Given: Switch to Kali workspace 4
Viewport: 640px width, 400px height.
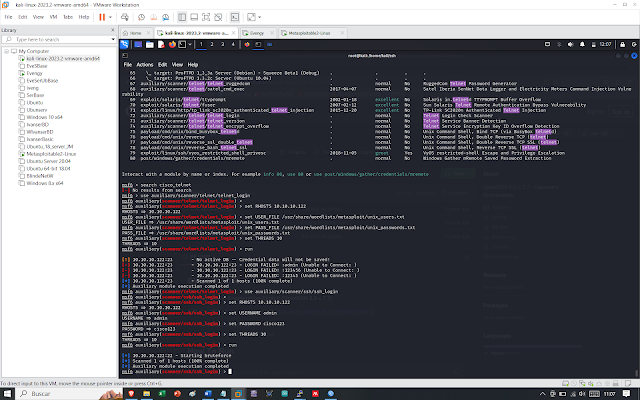Looking at the screenshot, I should click(233, 44).
